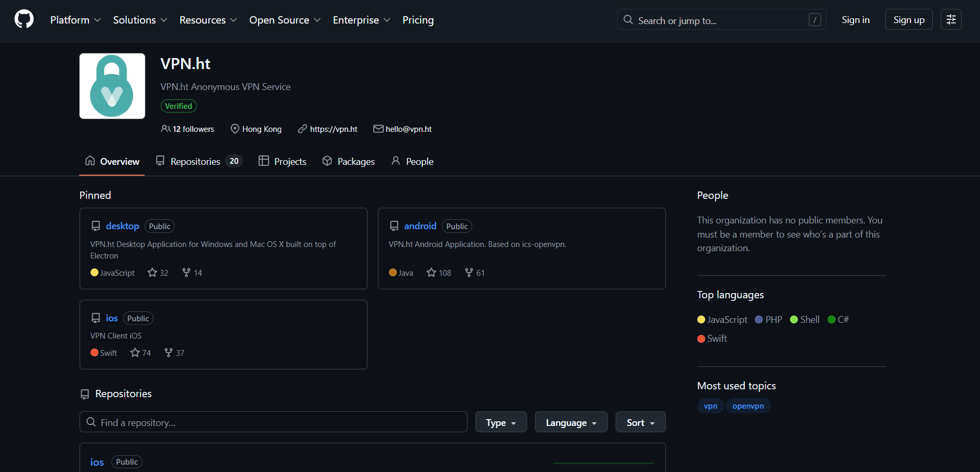Expand the Platform menu
The image size is (980, 472).
click(75, 20)
